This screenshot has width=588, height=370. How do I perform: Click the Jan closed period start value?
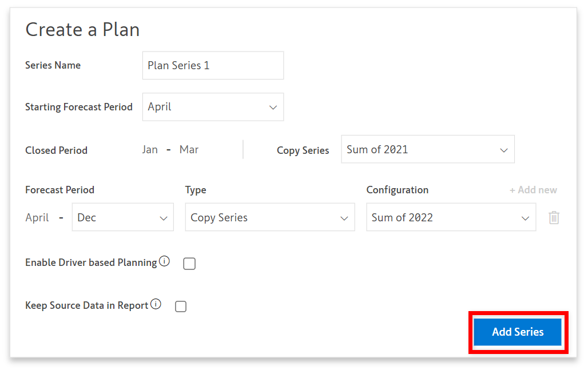pos(150,150)
